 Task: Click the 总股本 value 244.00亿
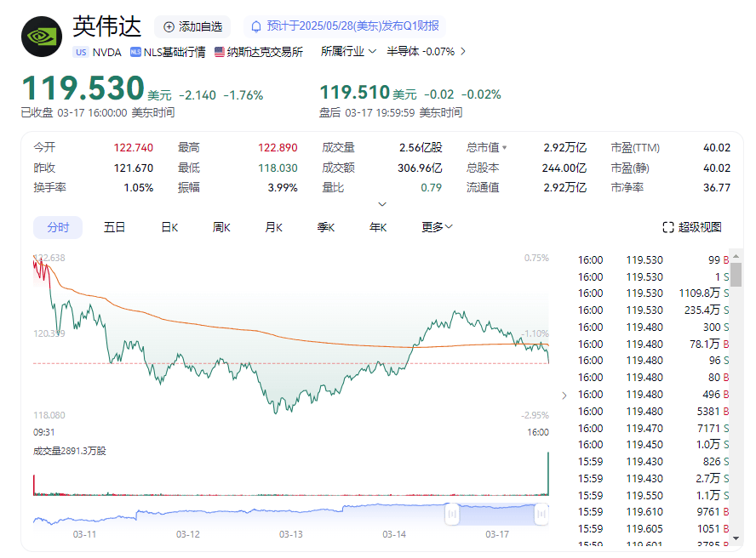564,168
